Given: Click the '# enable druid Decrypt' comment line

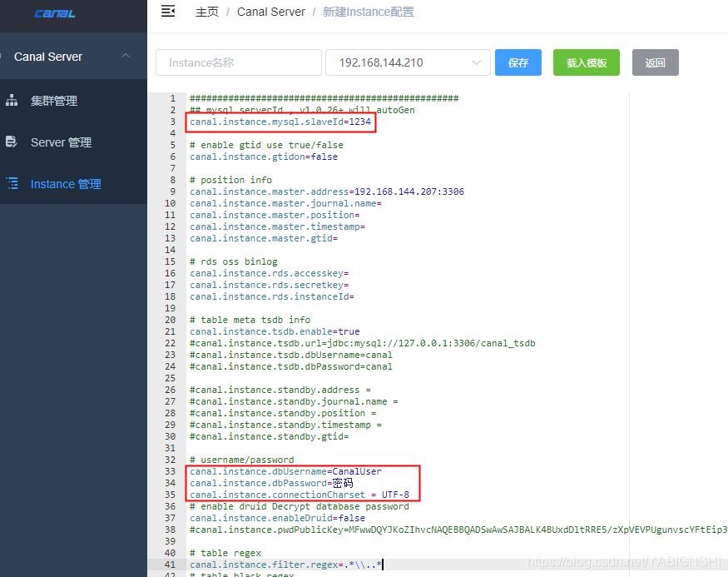Looking at the screenshot, I should [x=299, y=506].
